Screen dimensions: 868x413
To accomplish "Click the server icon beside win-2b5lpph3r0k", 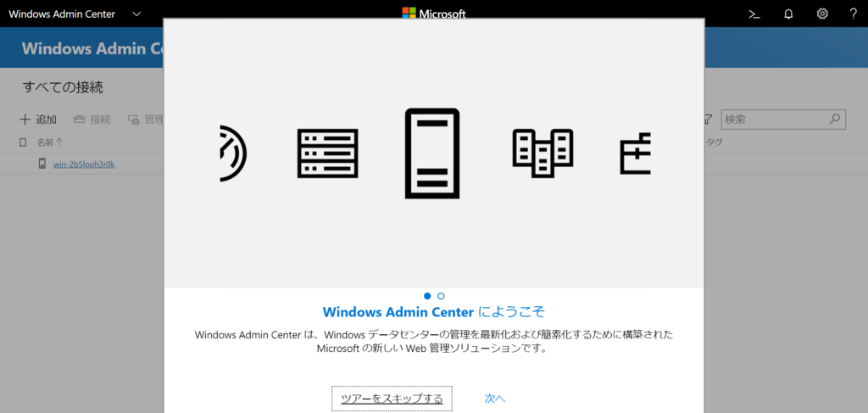I will point(42,164).
